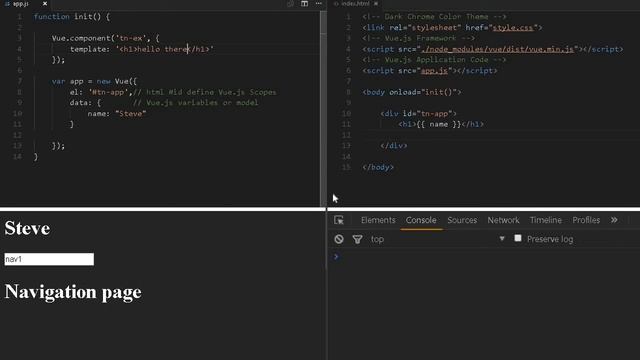Open the Network DevTools tab
This screenshot has height=360, width=640.
coord(503,220)
